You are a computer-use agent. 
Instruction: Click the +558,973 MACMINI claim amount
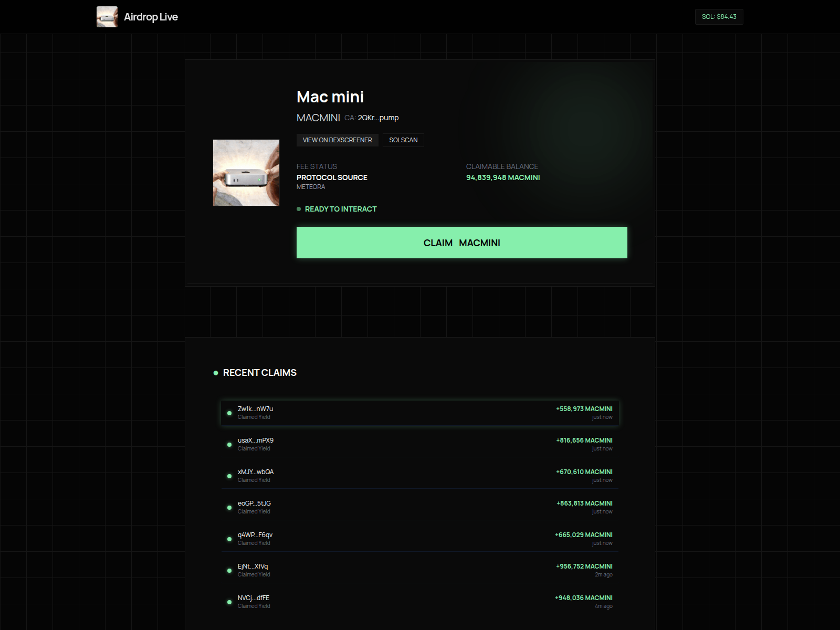tap(584, 408)
